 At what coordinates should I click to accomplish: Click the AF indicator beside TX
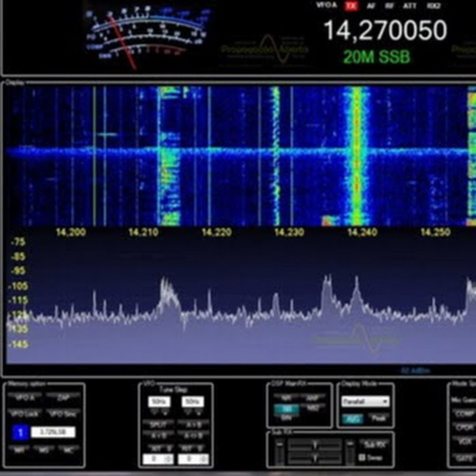370,6
